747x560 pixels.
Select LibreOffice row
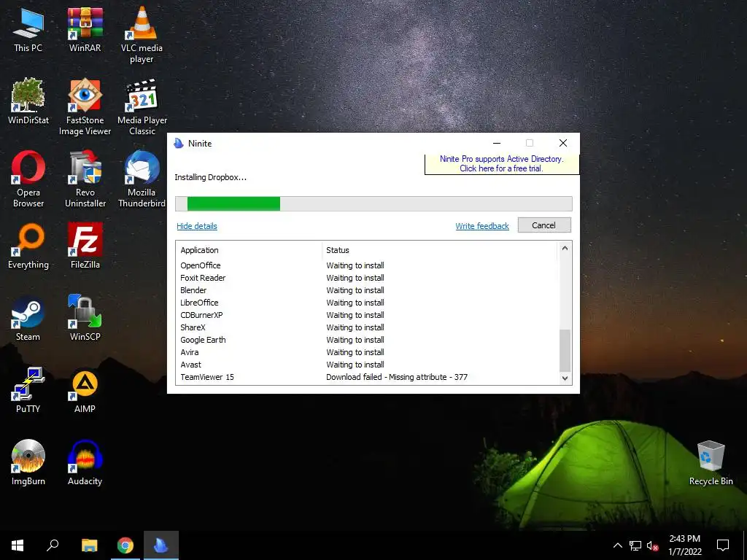pyautogui.click(x=367, y=303)
